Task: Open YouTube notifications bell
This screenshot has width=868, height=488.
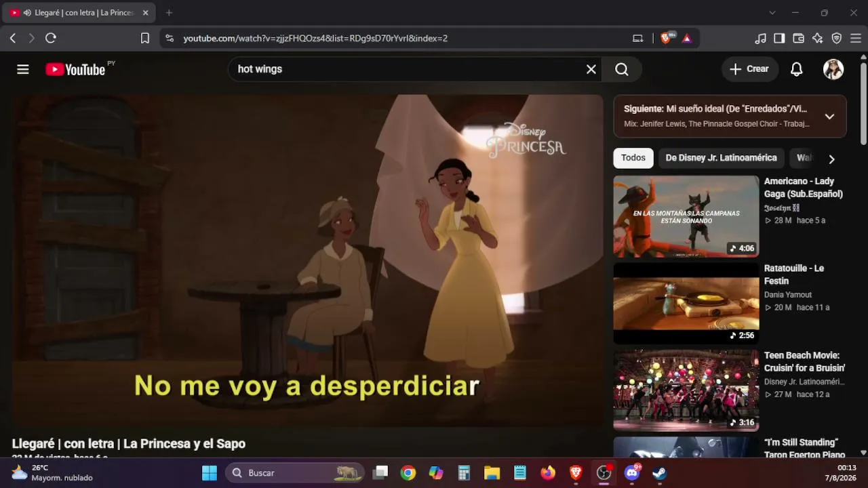Action: coord(797,69)
